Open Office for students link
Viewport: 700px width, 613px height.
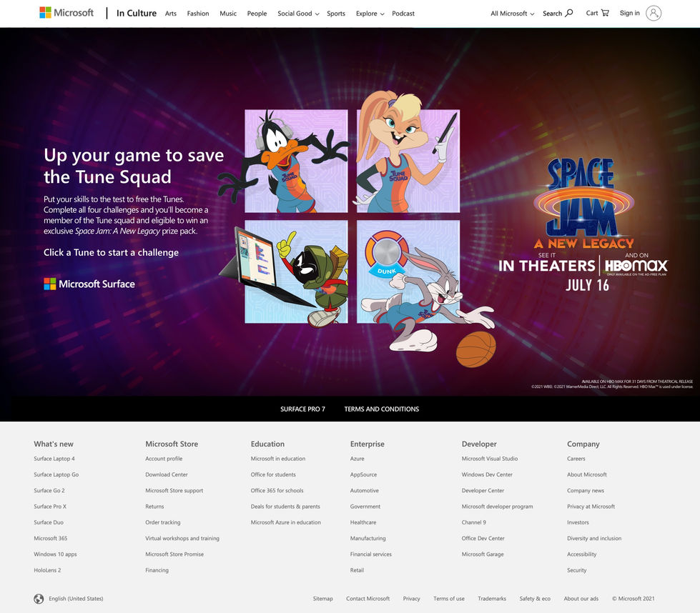(x=273, y=474)
